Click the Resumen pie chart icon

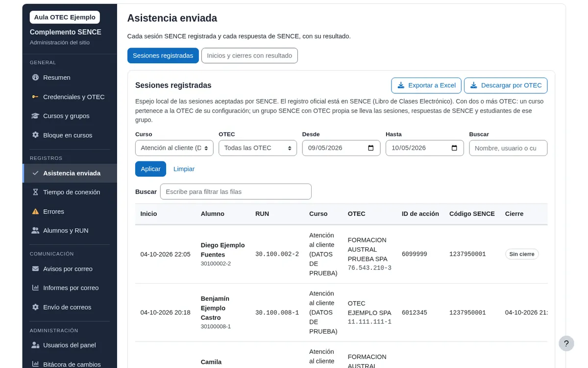click(35, 78)
